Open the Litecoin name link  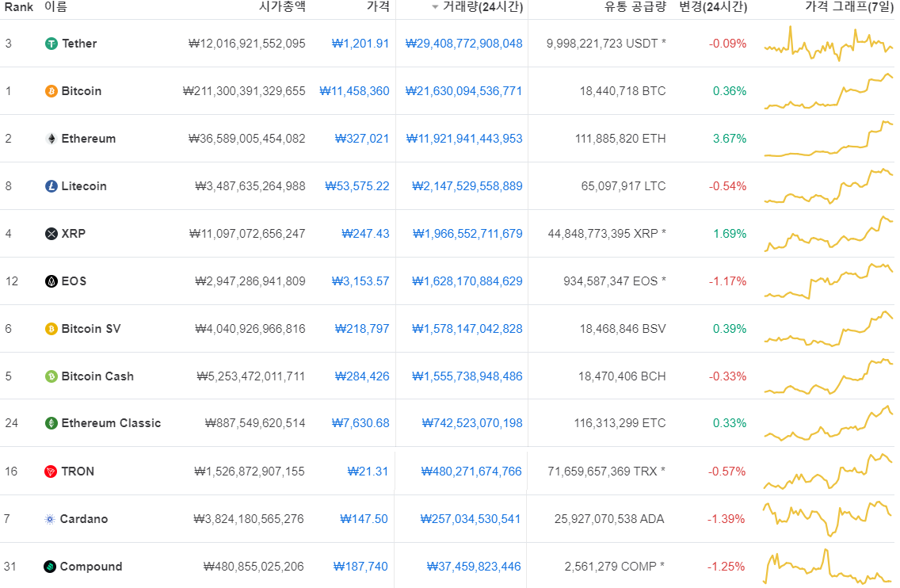tap(84, 186)
